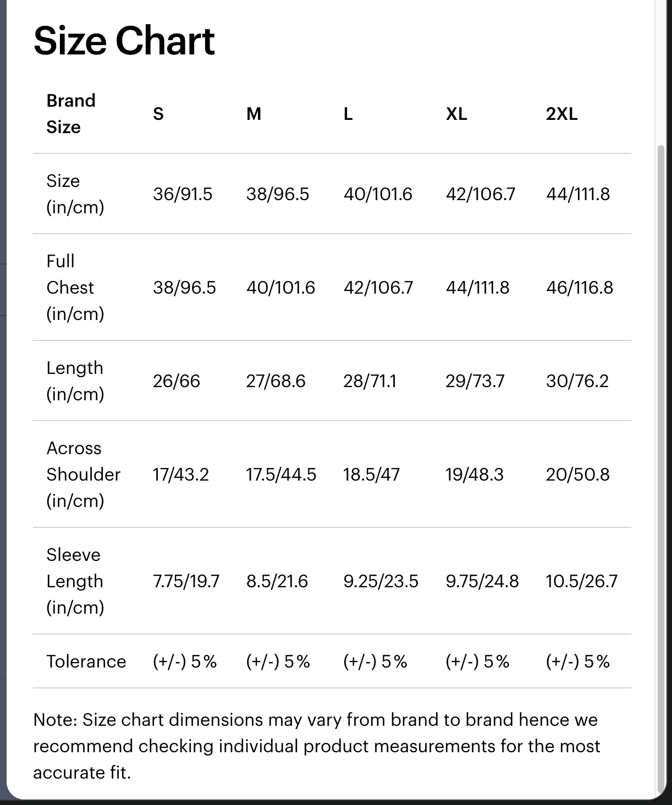
Task: Select the M column header
Action: (x=254, y=114)
